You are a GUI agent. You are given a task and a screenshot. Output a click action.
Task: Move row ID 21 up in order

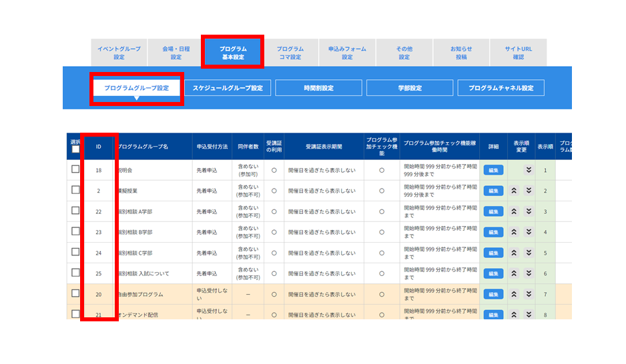pyautogui.click(x=514, y=315)
